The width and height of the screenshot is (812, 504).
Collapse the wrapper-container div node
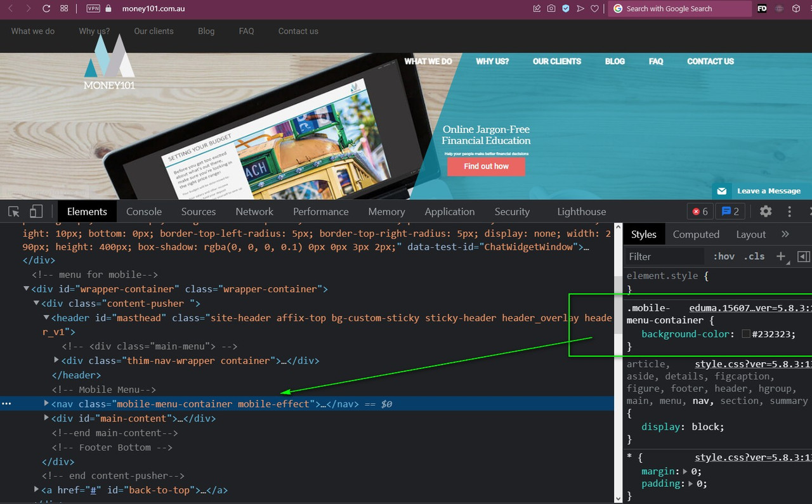click(x=27, y=289)
